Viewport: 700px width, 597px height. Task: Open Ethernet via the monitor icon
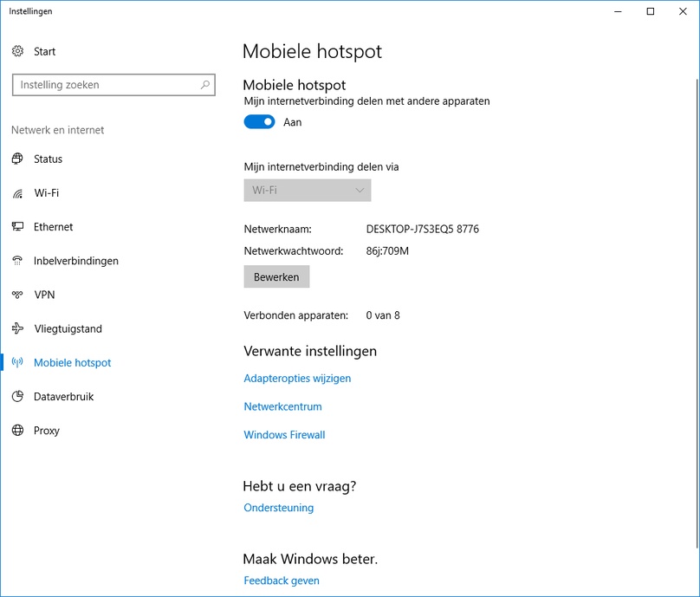click(17, 226)
